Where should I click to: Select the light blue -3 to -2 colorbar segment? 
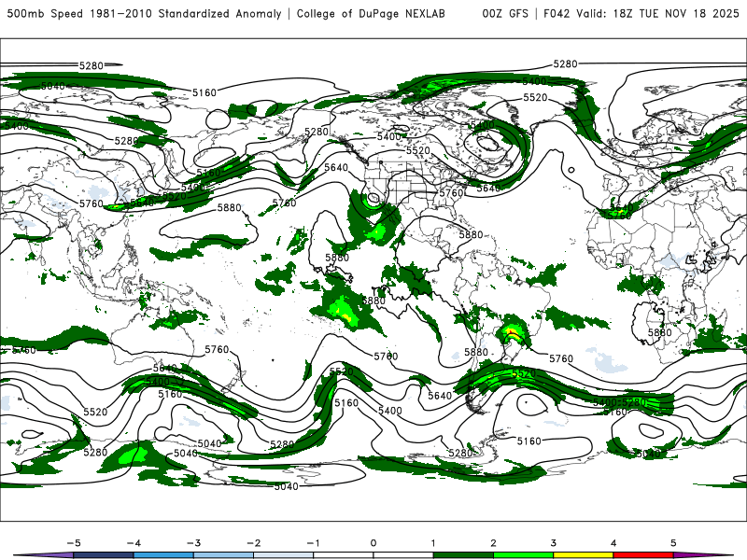[x=223, y=555]
